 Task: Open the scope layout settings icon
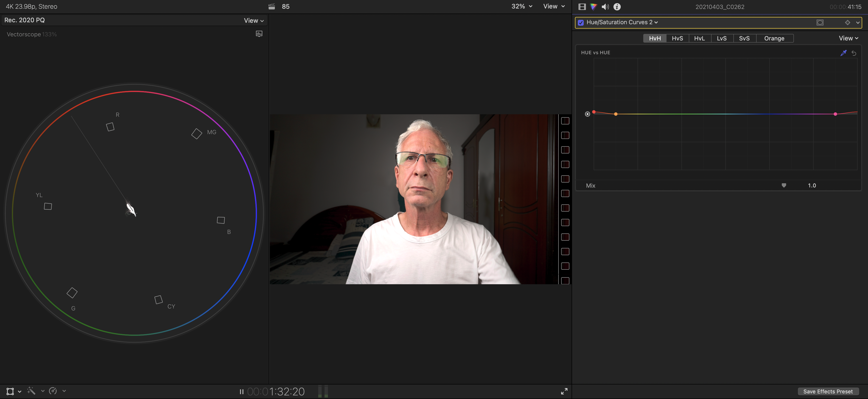[259, 34]
